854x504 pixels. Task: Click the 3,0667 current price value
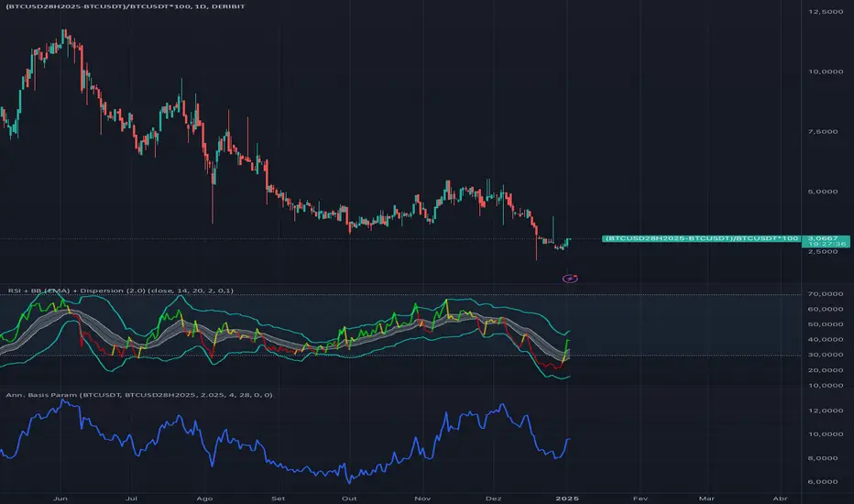(x=817, y=238)
